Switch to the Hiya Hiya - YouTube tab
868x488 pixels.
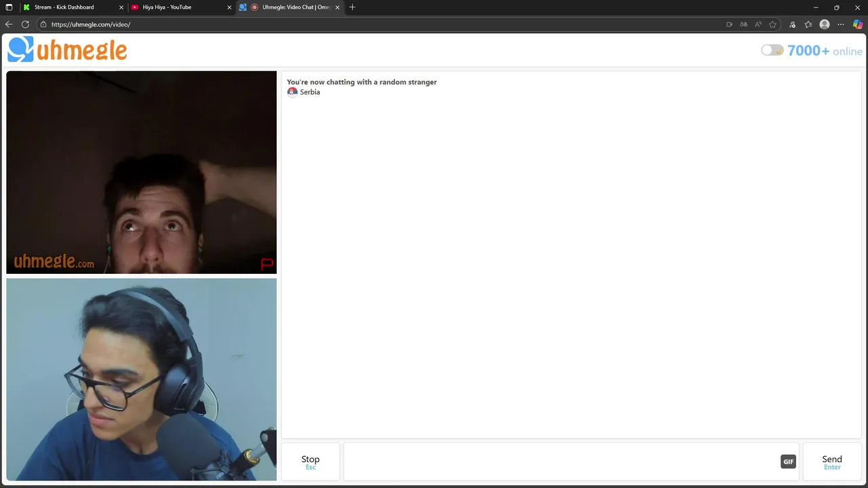(181, 7)
